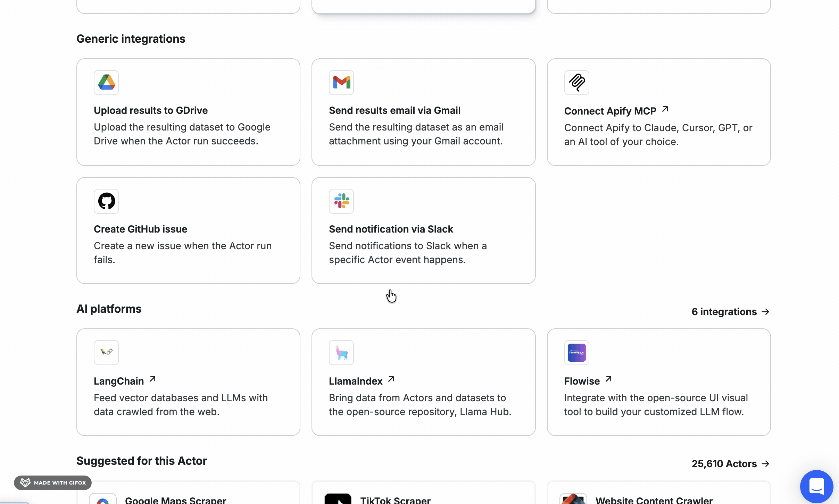
Task: Click the 25,610 Actors link
Action: [730, 463]
